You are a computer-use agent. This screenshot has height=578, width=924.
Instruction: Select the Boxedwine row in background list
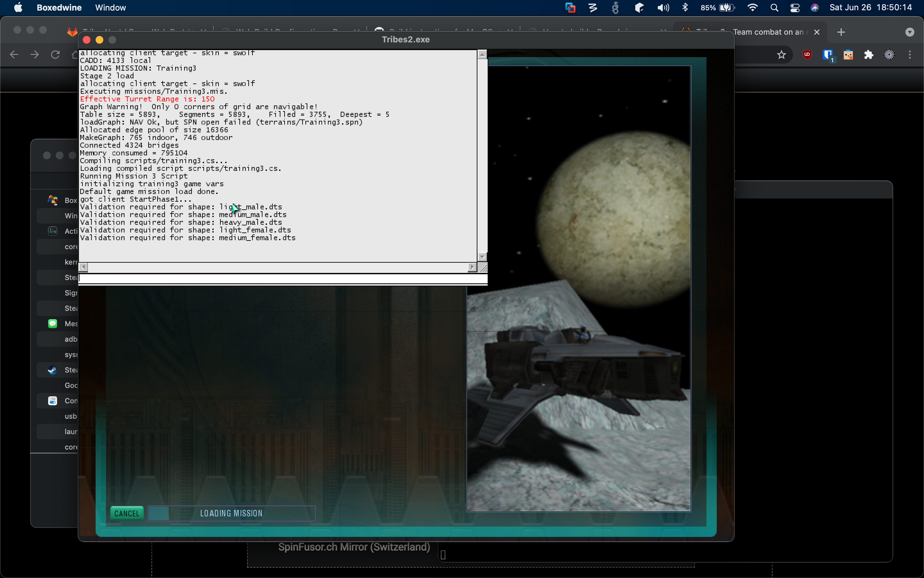[57, 200]
